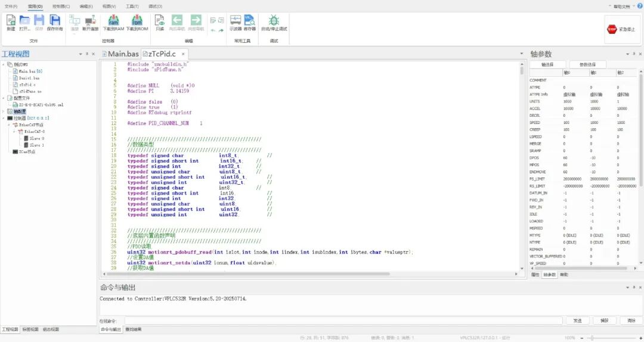Click the 发送 send command button
Image resolution: width=644 pixels, height=342 pixels.
tap(577, 320)
